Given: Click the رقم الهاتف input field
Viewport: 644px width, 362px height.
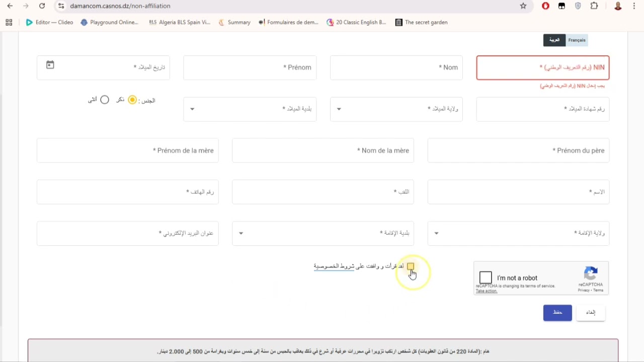Looking at the screenshot, I should pyautogui.click(x=128, y=192).
